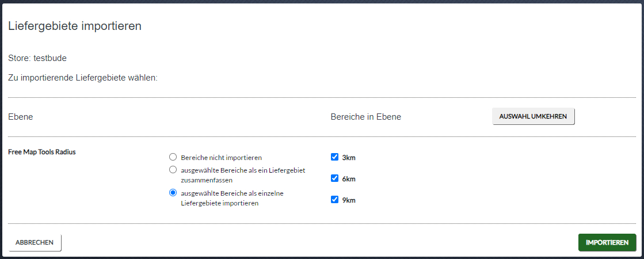This screenshot has height=259, width=644.
Task: Click the '9km' label text
Action: point(349,201)
